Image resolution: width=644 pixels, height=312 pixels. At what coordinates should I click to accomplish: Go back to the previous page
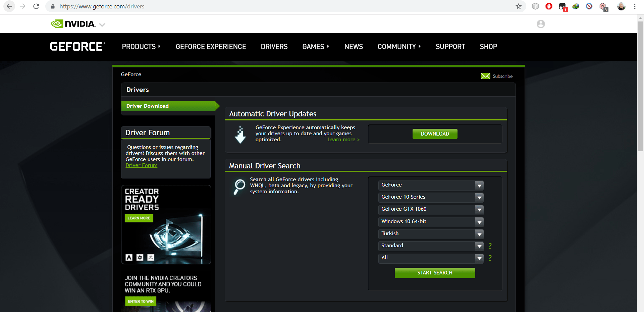[9, 6]
